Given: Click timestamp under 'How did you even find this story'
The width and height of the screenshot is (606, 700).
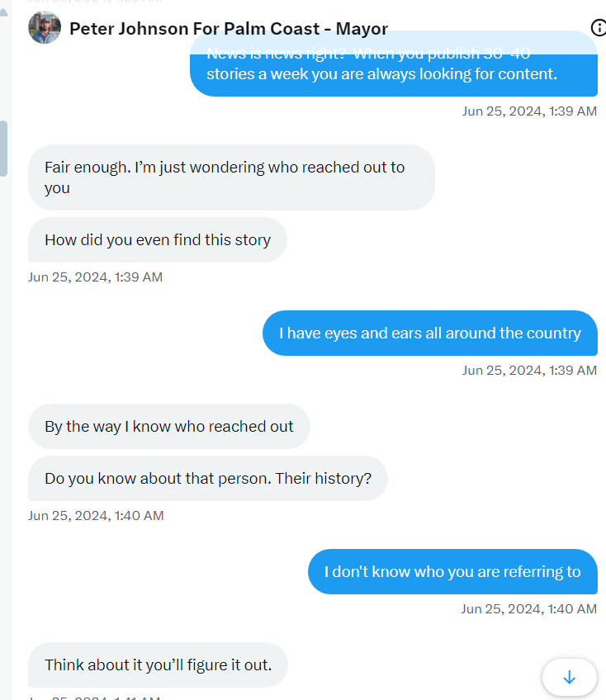Looking at the screenshot, I should point(95,277).
